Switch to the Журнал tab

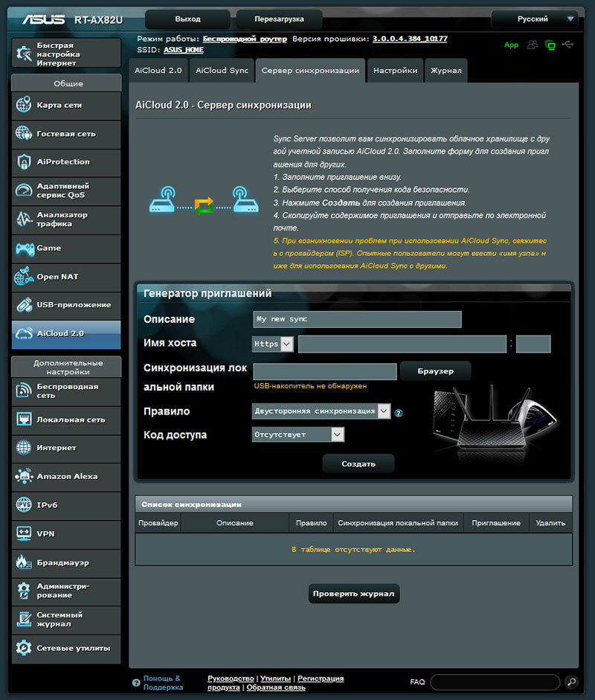446,71
